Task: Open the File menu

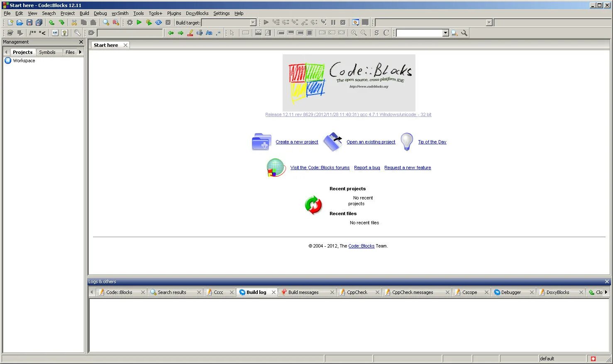Action: [x=7, y=13]
